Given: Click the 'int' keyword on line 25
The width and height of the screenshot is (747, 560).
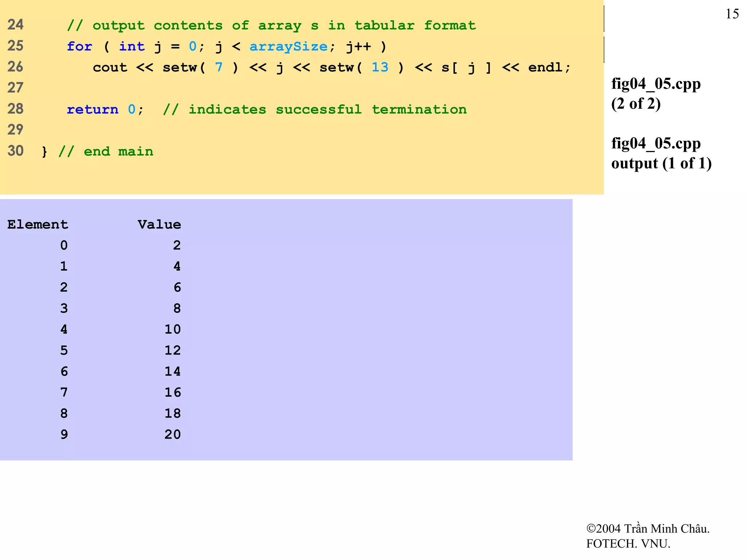Looking at the screenshot, I should click(132, 46).
